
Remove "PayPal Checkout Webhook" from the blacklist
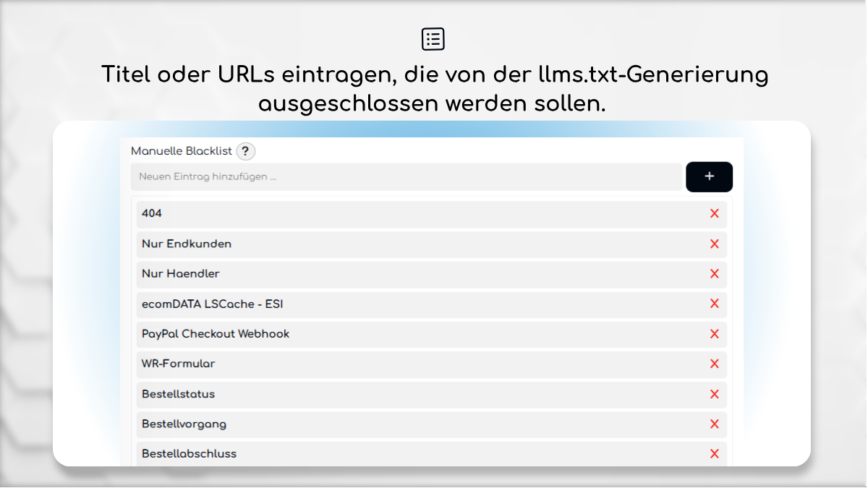(715, 334)
